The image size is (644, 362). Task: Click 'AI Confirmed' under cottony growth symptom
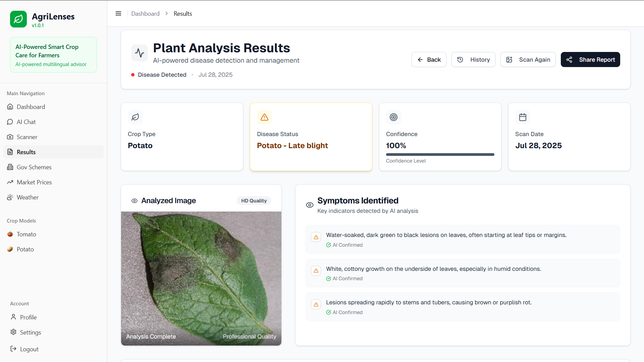[347, 279]
